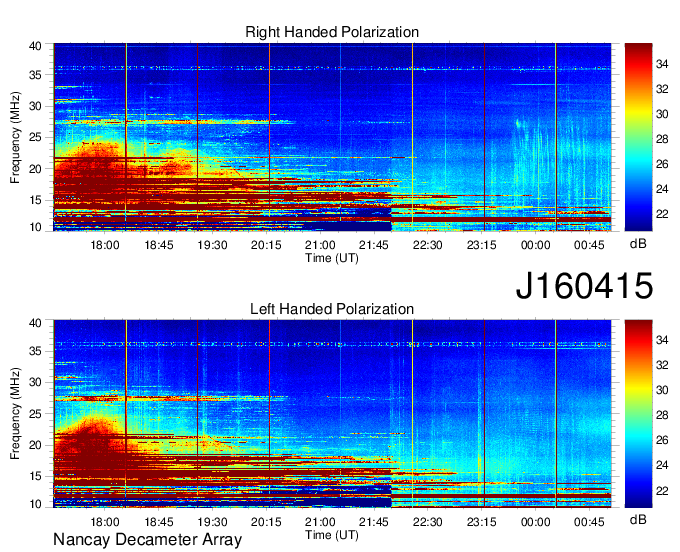Click inside the Right Handed Polarization spectrogram
Image resolution: width=680 pixels, height=552 pixels.
pos(332,137)
